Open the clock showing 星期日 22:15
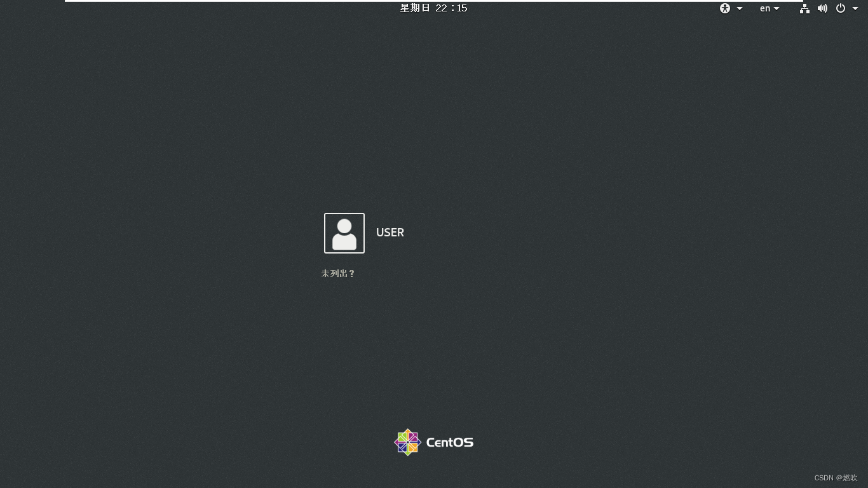This screenshot has width=868, height=488. pyautogui.click(x=433, y=8)
